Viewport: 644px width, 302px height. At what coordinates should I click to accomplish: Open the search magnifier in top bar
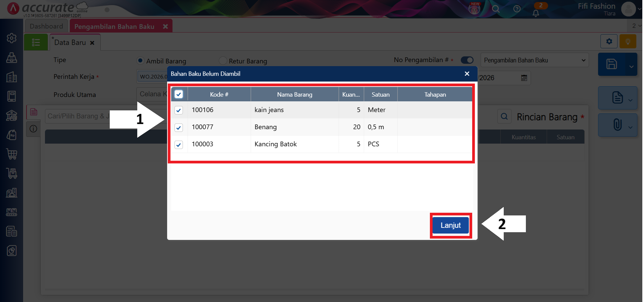(496, 9)
